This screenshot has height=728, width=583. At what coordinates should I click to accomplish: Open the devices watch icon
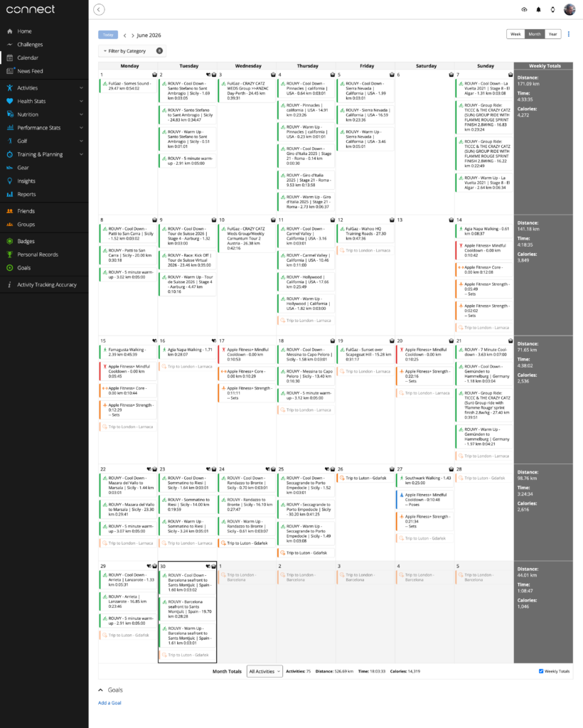[x=553, y=9]
